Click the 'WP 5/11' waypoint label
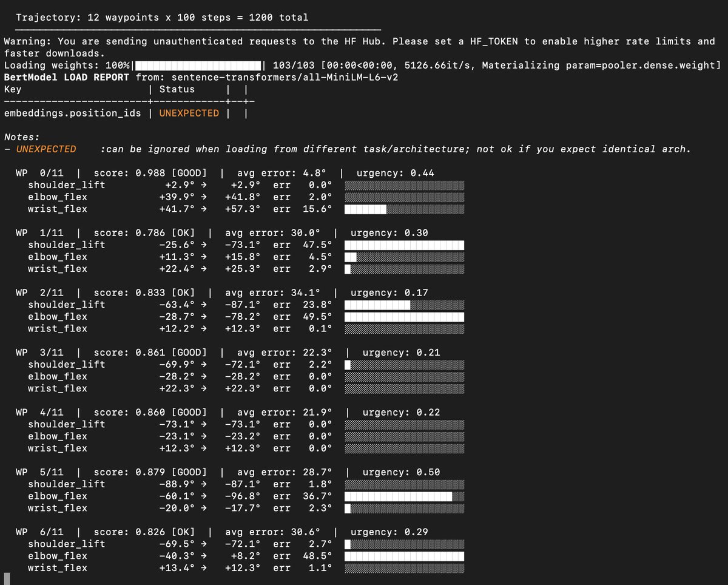 pyautogui.click(x=39, y=472)
